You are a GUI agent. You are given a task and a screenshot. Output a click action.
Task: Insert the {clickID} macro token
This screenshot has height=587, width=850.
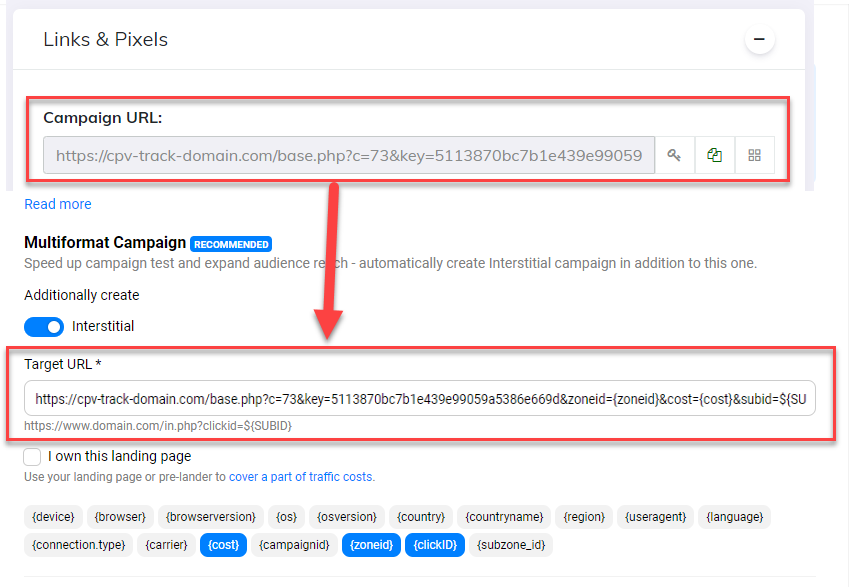pyautogui.click(x=435, y=545)
